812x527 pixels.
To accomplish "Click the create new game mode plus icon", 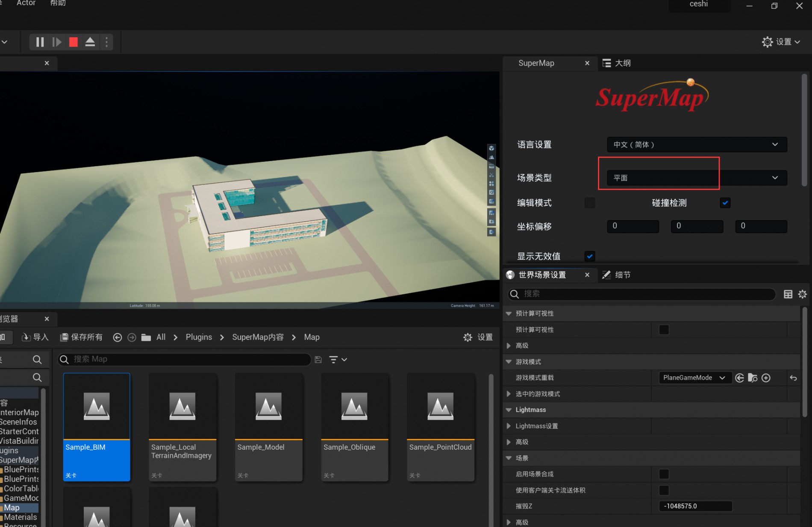I will [766, 378].
